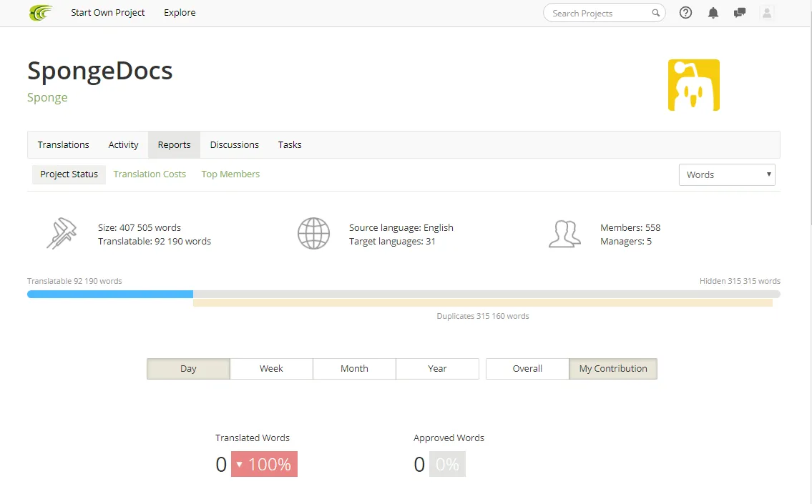Click the blue translatable progress bar segment

pos(109,294)
